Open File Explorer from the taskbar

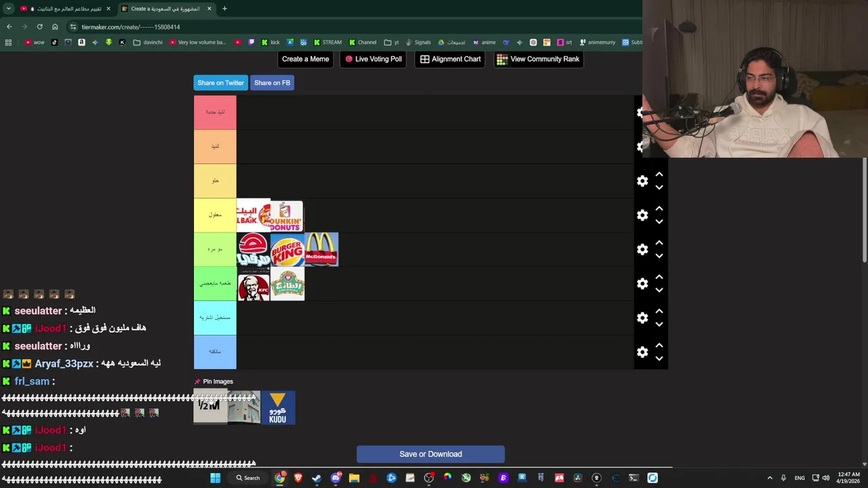[354, 478]
